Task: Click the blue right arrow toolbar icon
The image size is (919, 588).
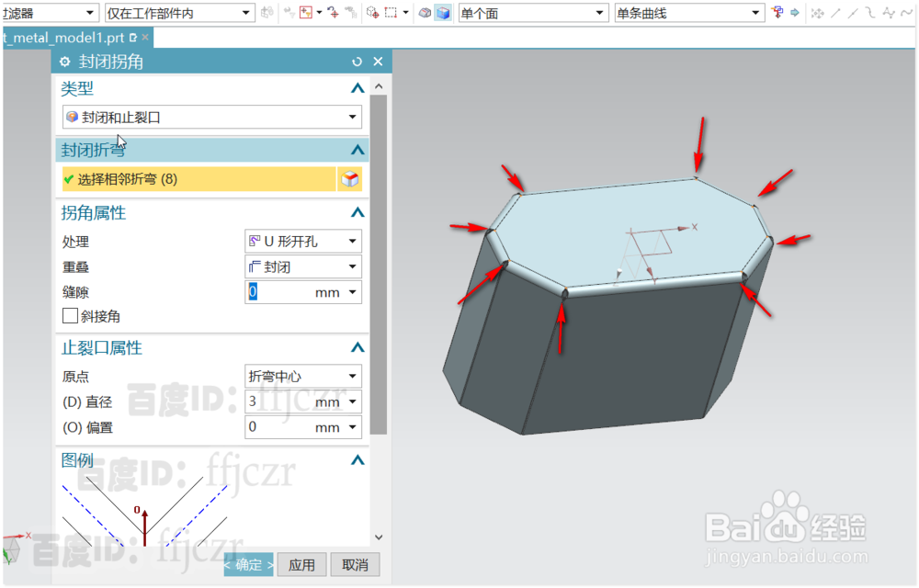Action: (795, 12)
